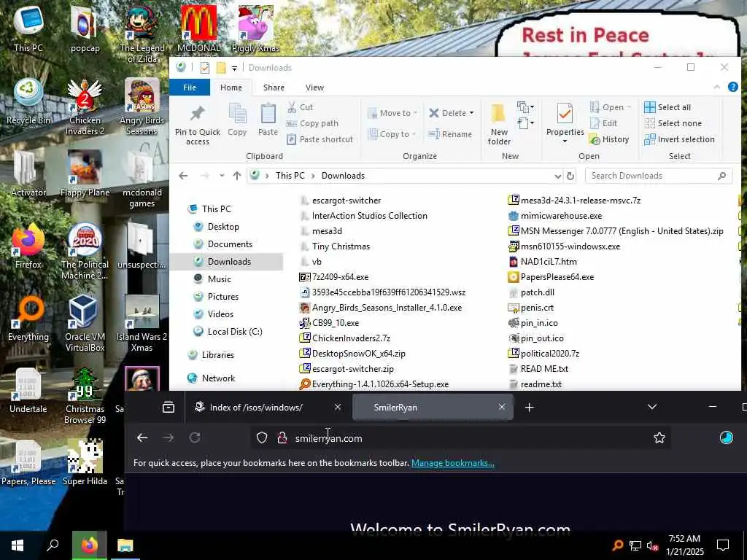Viewport: 747px width, 560px height.
Task: Launch Firefox from the desktop
Action: (x=28, y=246)
